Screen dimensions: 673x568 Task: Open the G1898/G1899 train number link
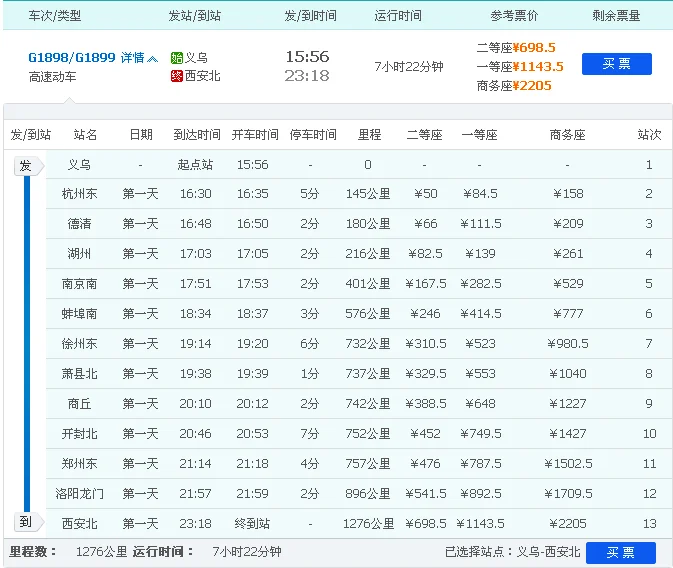pos(72,58)
